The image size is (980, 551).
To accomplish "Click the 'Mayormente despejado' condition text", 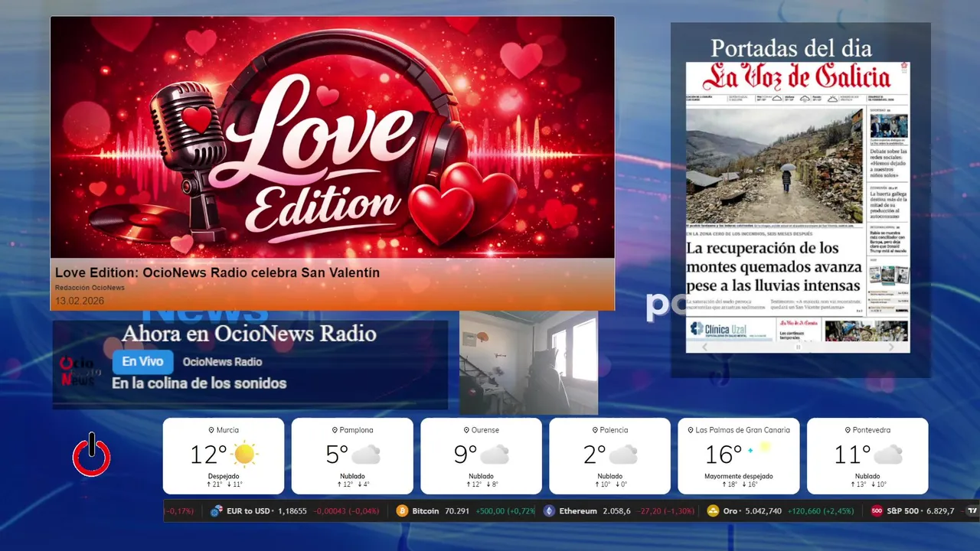I will tap(739, 476).
